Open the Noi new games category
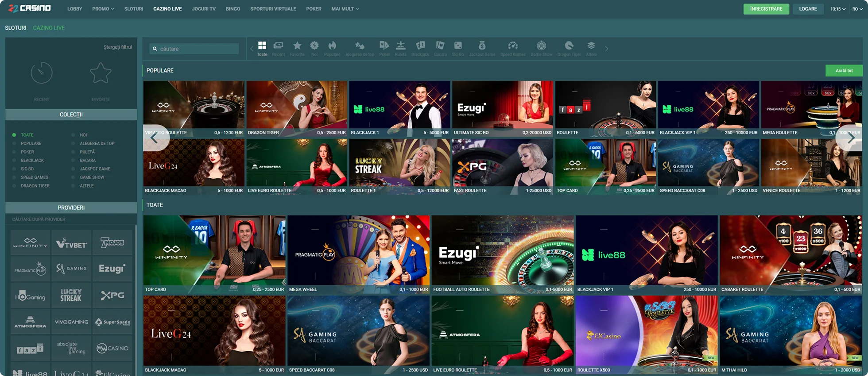Screen dimensions: 868x376 pos(314,49)
